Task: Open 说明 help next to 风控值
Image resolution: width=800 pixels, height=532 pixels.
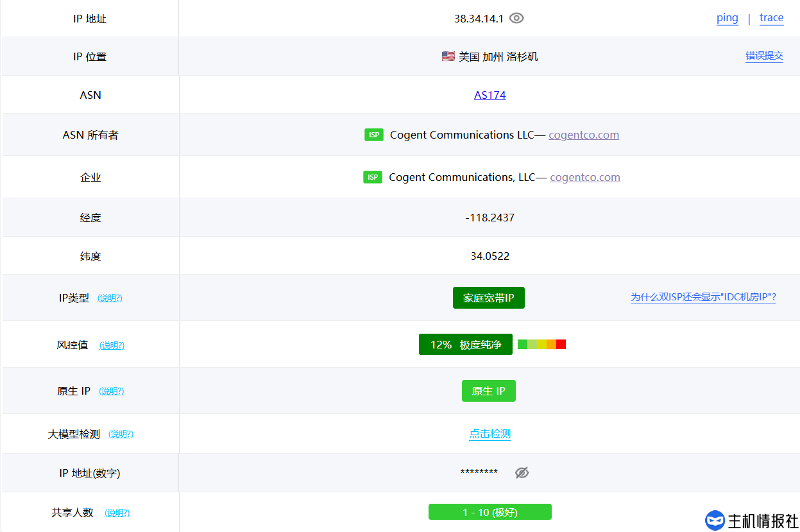Action: pyautogui.click(x=112, y=345)
